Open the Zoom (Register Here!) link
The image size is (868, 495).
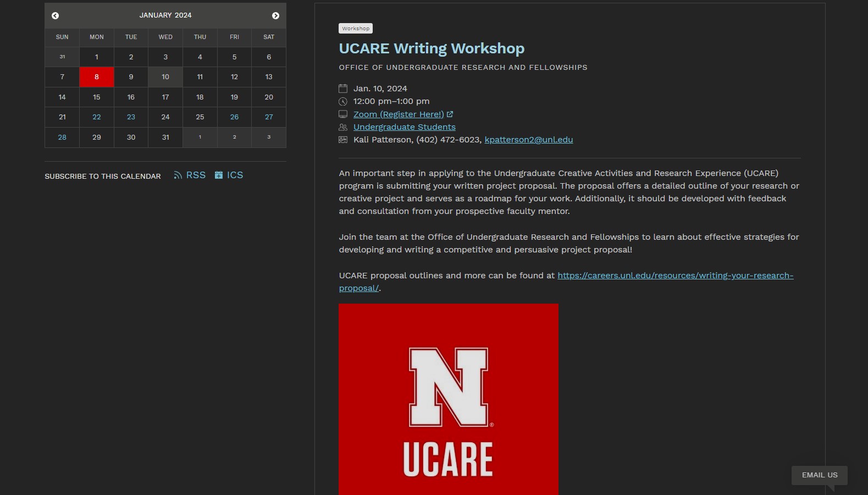point(398,114)
